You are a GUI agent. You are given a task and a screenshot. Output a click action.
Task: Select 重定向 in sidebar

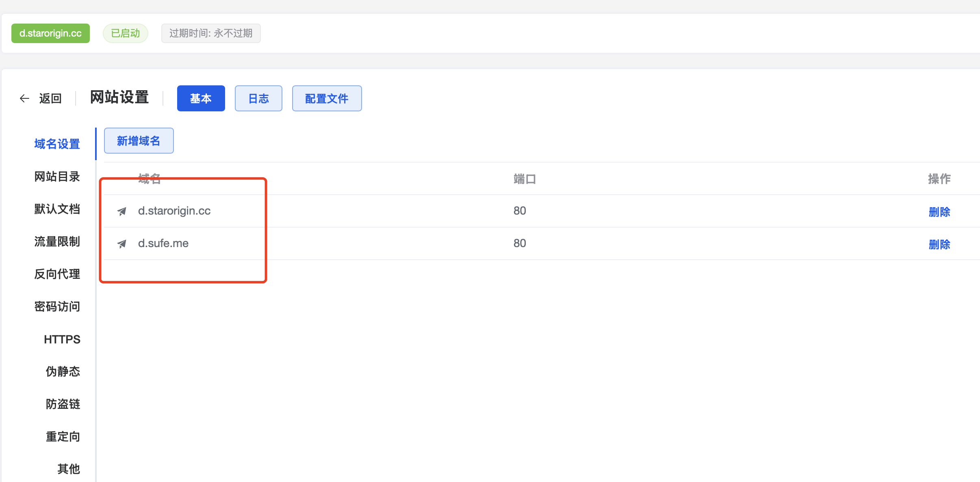(63, 436)
